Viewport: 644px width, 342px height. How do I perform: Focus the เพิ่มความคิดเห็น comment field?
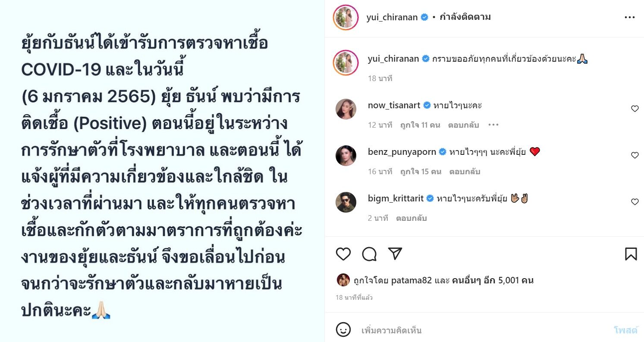click(484, 330)
